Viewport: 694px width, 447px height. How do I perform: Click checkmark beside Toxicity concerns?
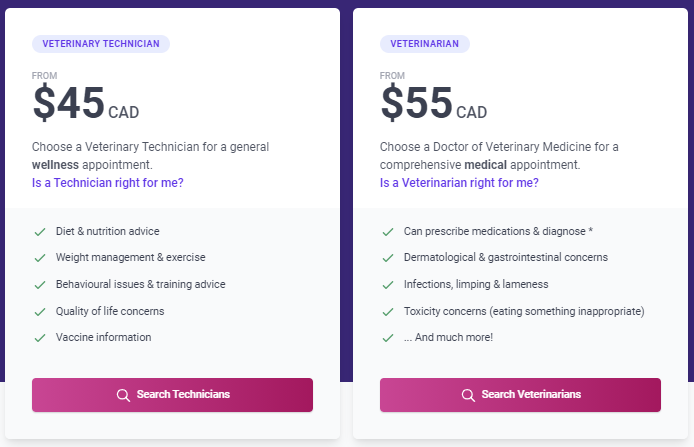(388, 312)
